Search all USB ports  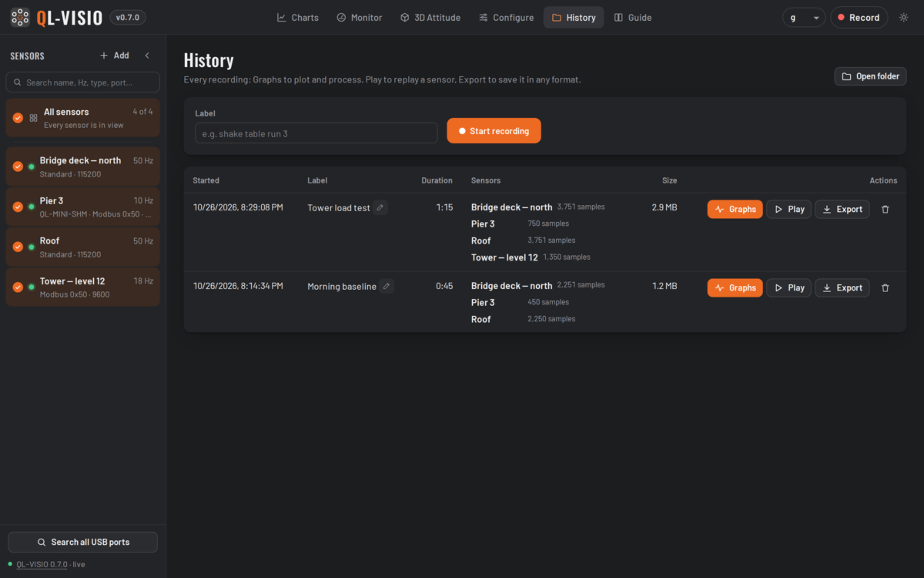[83, 542]
